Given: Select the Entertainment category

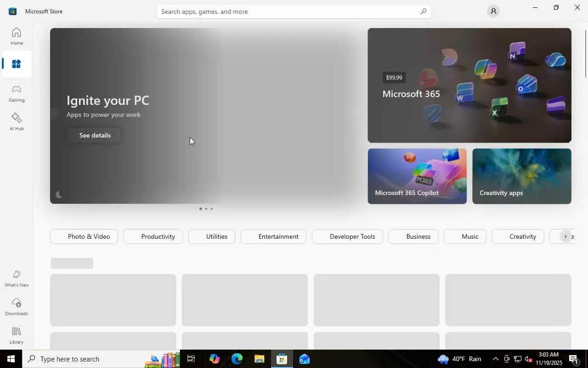Looking at the screenshot, I should [273, 236].
